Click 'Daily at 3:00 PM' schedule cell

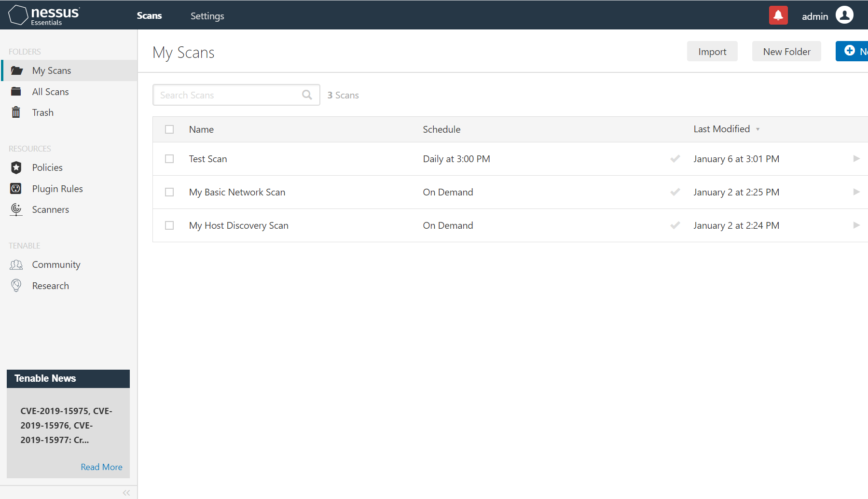(456, 159)
